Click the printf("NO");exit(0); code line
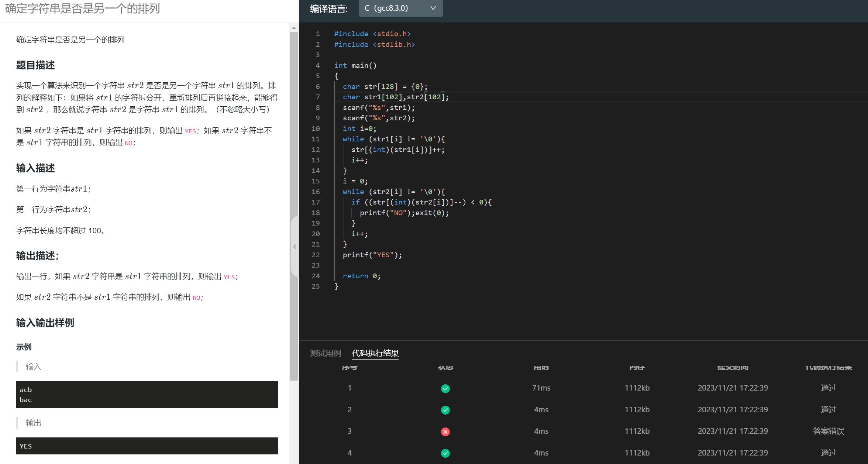868x464 pixels. coord(404,213)
